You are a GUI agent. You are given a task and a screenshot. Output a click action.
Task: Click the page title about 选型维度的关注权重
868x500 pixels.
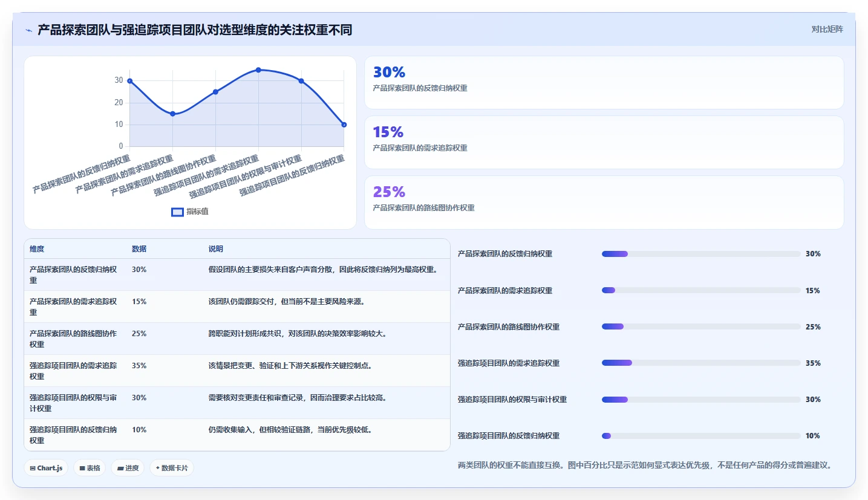(x=195, y=30)
